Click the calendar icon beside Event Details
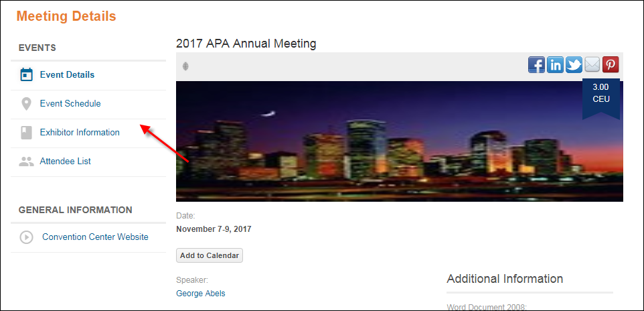 click(26, 75)
